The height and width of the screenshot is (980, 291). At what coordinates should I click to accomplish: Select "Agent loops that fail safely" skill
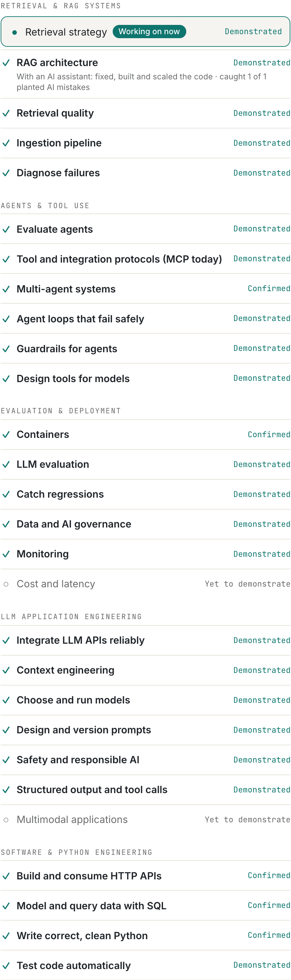[x=81, y=319]
